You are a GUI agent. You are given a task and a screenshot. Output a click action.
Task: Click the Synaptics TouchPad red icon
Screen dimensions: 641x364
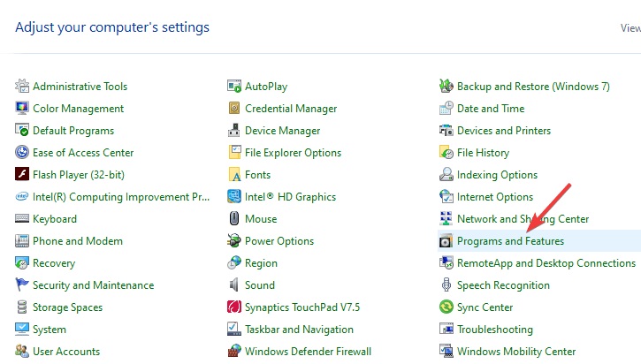(234, 307)
